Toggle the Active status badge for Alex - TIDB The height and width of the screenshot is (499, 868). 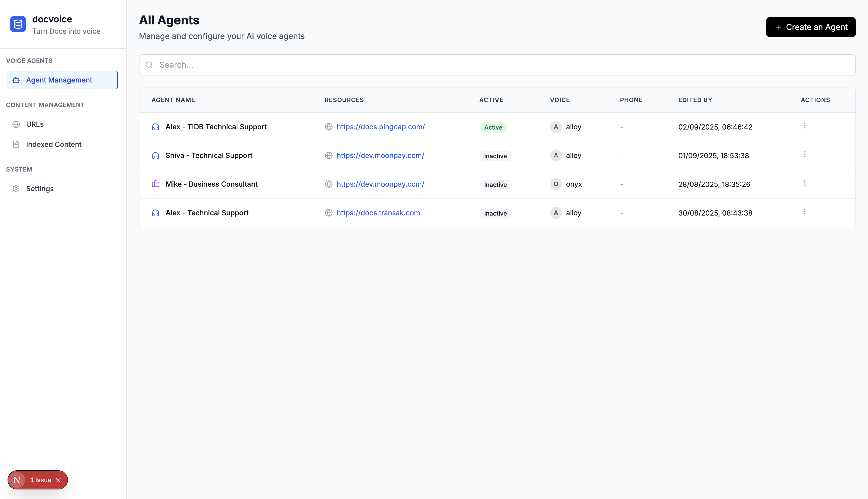[493, 127]
